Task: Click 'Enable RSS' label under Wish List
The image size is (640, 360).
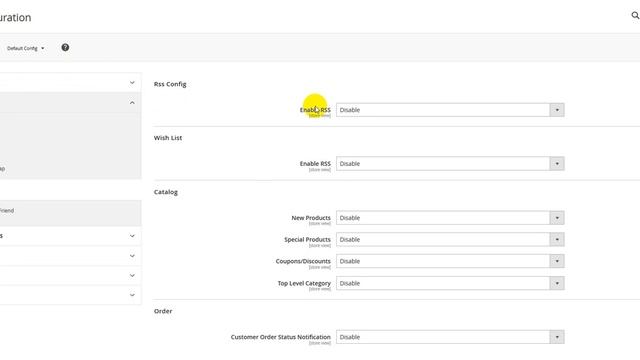Action: [x=315, y=164]
